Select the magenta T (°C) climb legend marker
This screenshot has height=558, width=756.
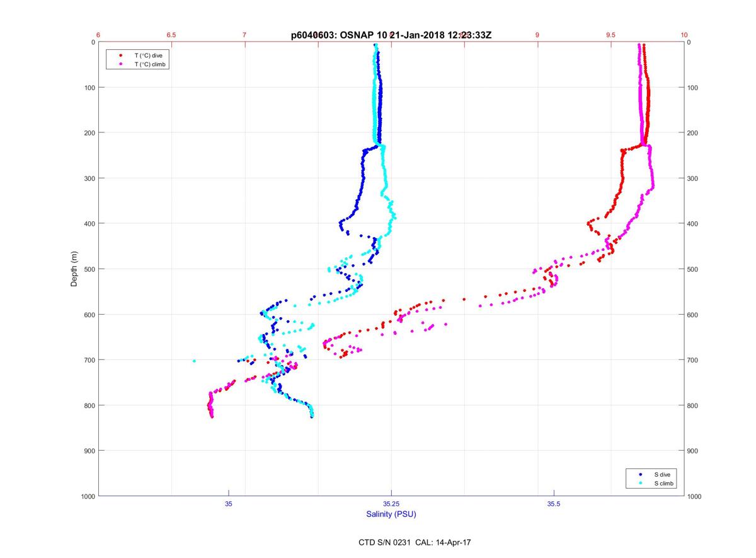click(x=120, y=64)
